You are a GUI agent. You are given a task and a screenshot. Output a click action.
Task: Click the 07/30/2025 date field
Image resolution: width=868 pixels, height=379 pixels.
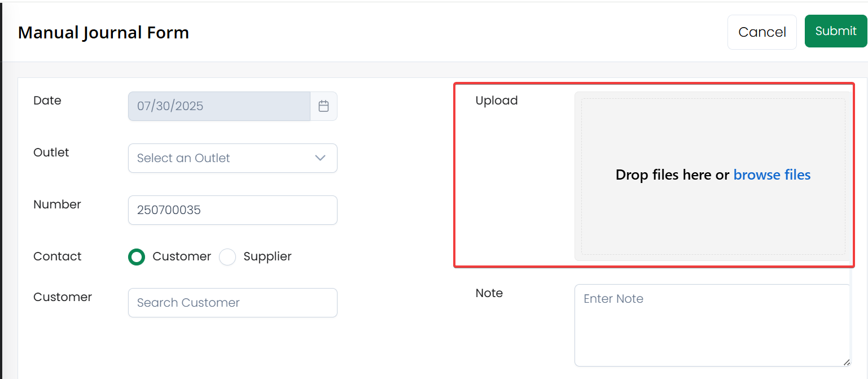tap(219, 106)
